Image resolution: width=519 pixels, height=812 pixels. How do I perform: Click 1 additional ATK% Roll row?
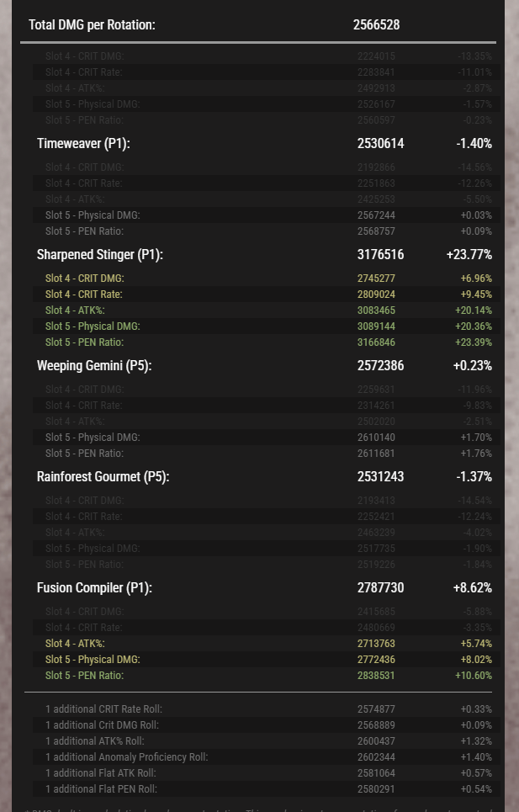pos(267,741)
